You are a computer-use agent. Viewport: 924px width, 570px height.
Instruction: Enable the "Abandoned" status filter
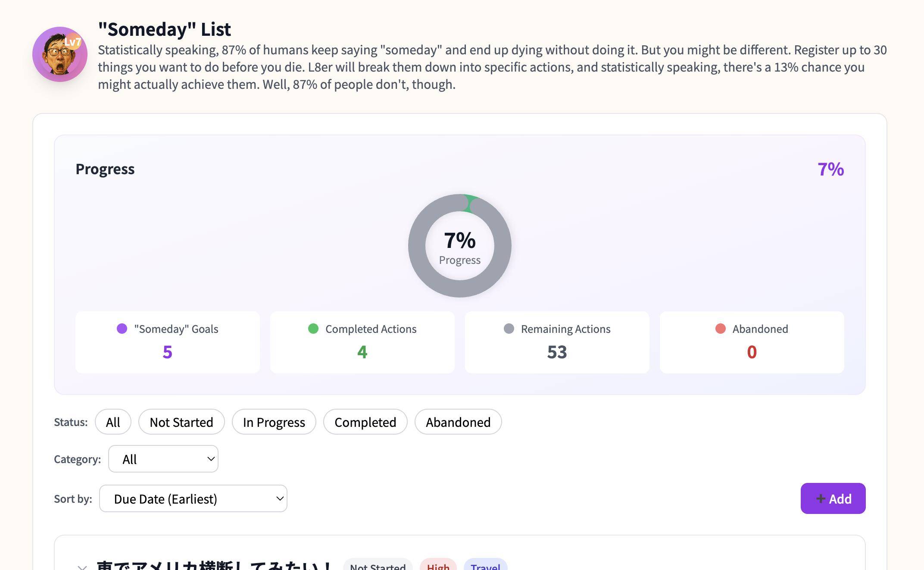[458, 422]
